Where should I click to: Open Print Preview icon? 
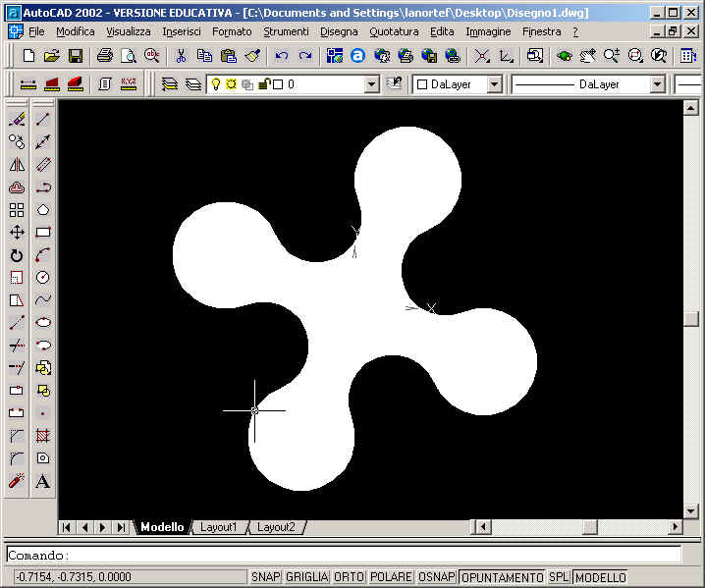click(129, 56)
